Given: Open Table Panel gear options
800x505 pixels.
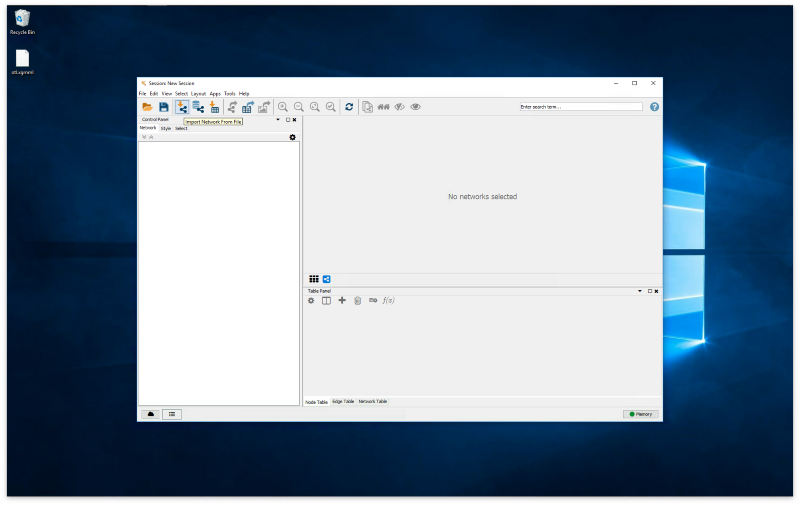Looking at the screenshot, I should (x=311, y=301).
